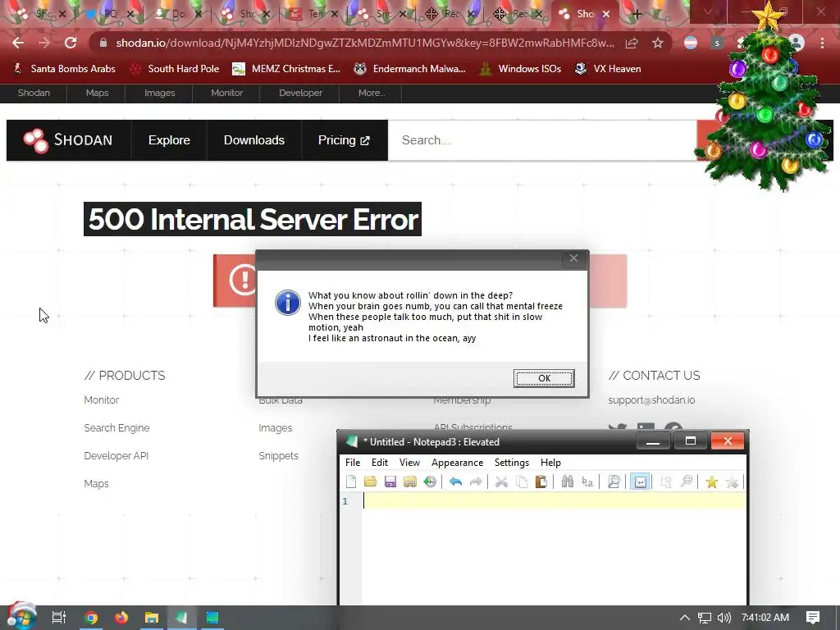
Task: Expand the More... menu in the top bar
Action: pyautogui.click(x=372, y=93)
